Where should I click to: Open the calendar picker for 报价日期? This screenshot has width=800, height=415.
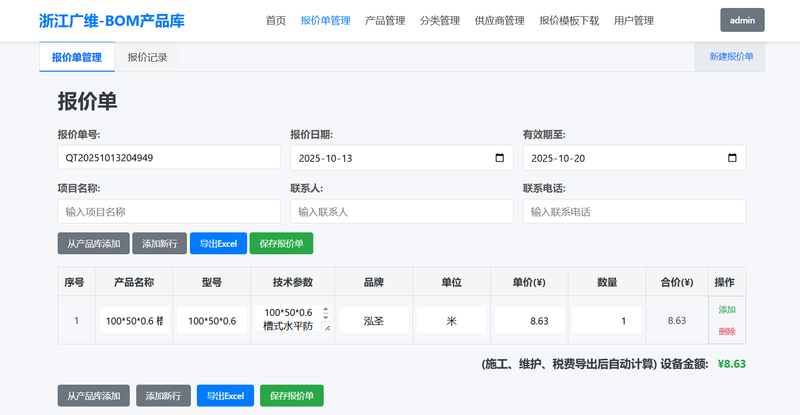click(500, 158)
